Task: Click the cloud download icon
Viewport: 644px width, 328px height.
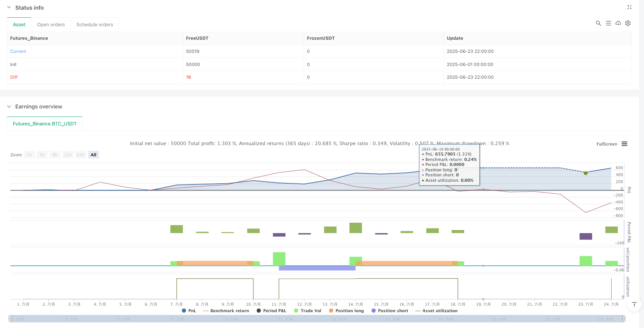Action: click(x=618, y=23)
